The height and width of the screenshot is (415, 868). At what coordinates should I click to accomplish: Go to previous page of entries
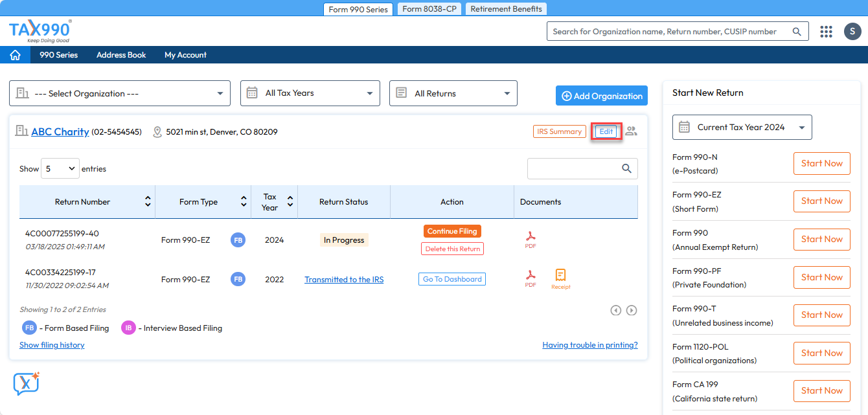coord(616,310)
